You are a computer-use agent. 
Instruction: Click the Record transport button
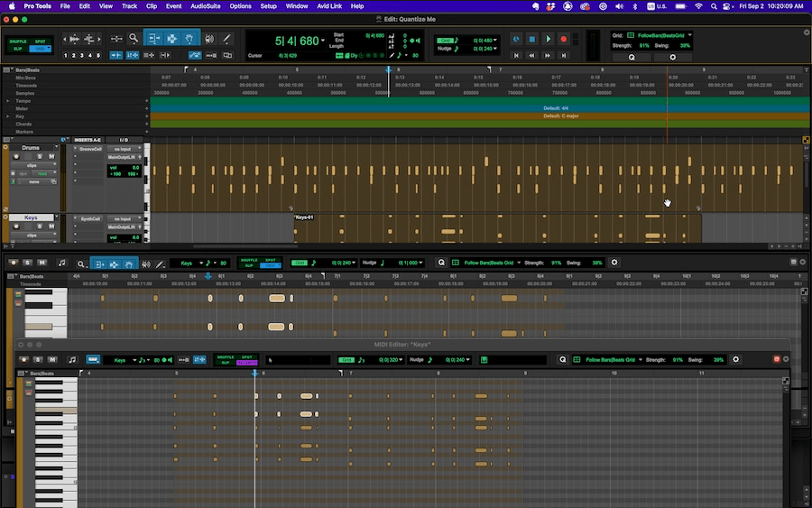coord(563,39)
